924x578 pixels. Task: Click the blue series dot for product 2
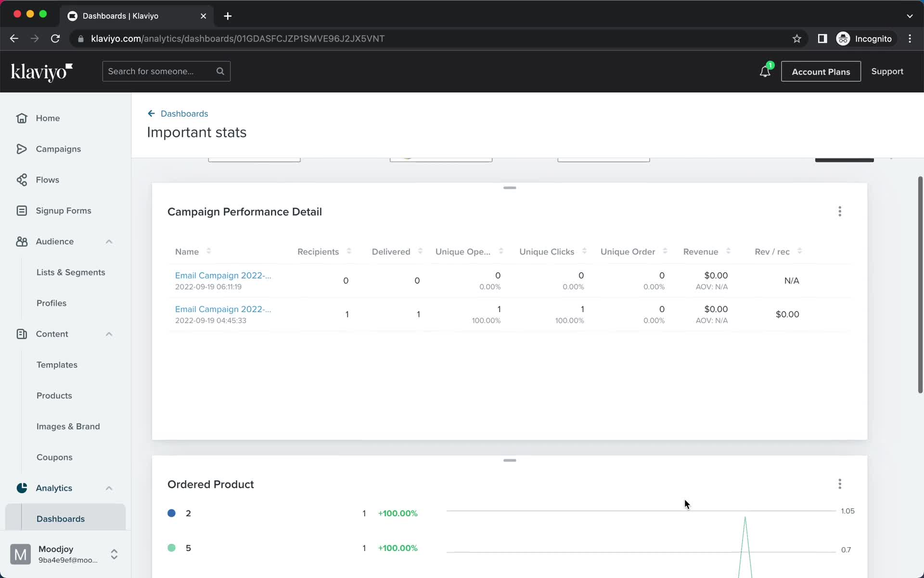click(x=171, y=513)
